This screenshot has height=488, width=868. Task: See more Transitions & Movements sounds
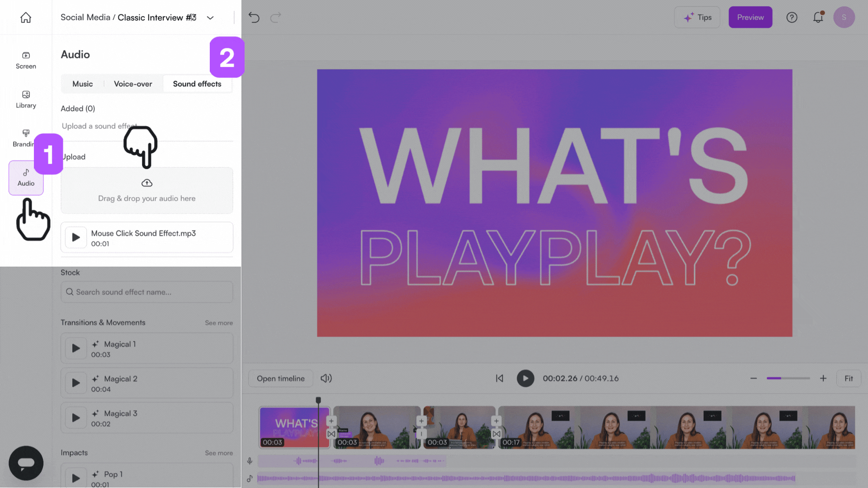pyautogui.click(x=219, y=323)
